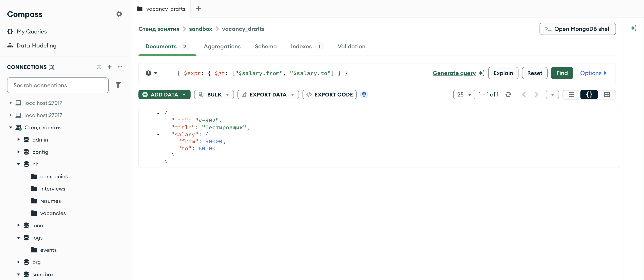
Task: Collapse the hh database tree
Action: point(18,164)
